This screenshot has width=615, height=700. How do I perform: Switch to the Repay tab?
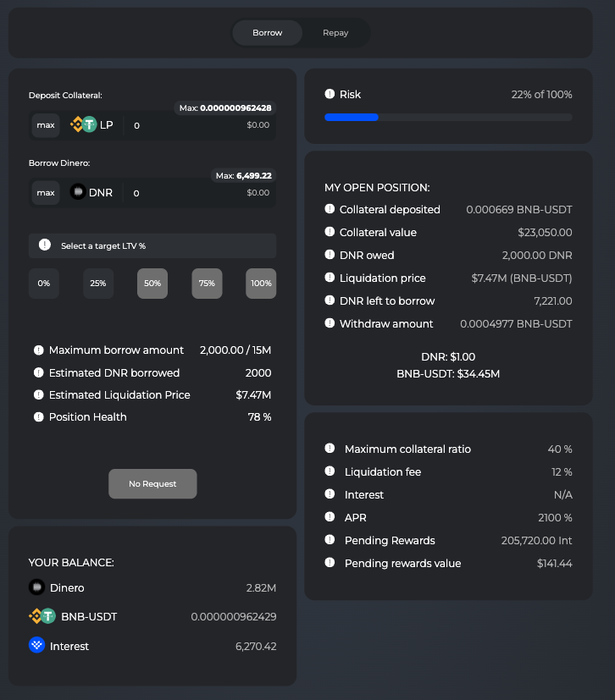click(x=335, y=33)
